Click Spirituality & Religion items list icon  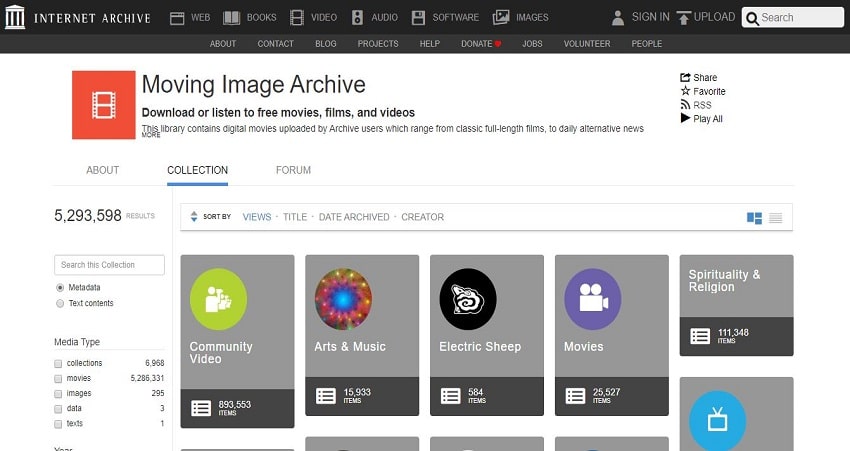700,336
